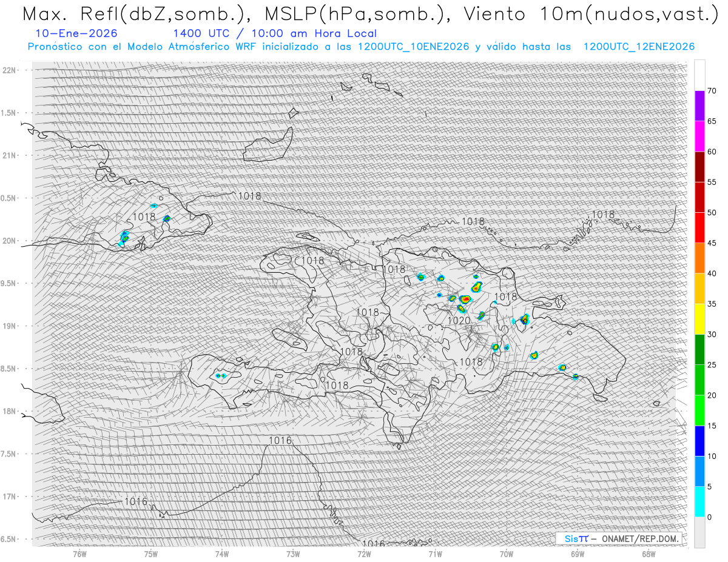Viewport: 728px width, 562px height.
Task: Select the dark green 25–30 dBZ colorbar segment
Action: pos(699,349)
